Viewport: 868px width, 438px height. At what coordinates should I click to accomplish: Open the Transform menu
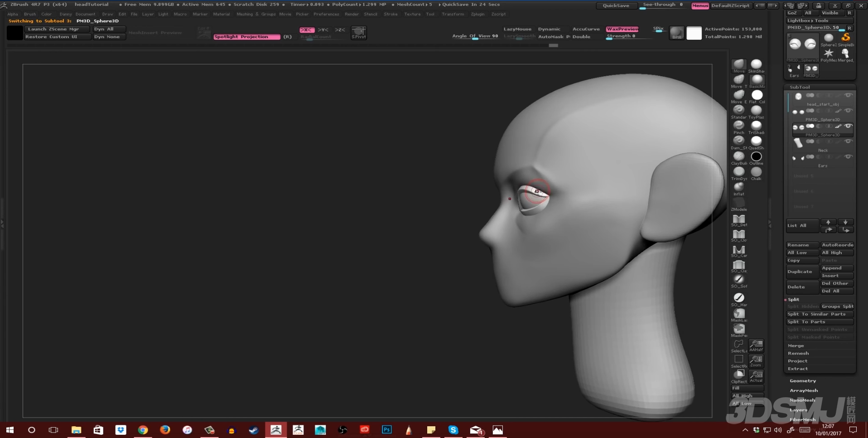[453, 14]
